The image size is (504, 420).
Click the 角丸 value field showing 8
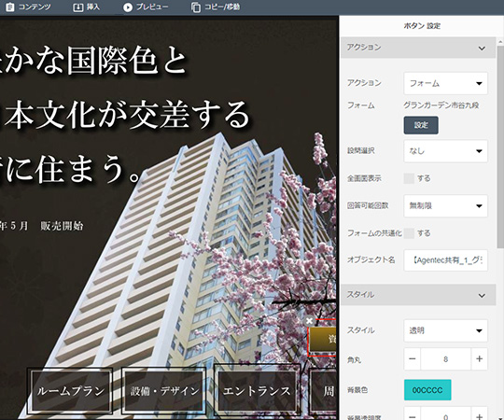[x=446, y=359]
